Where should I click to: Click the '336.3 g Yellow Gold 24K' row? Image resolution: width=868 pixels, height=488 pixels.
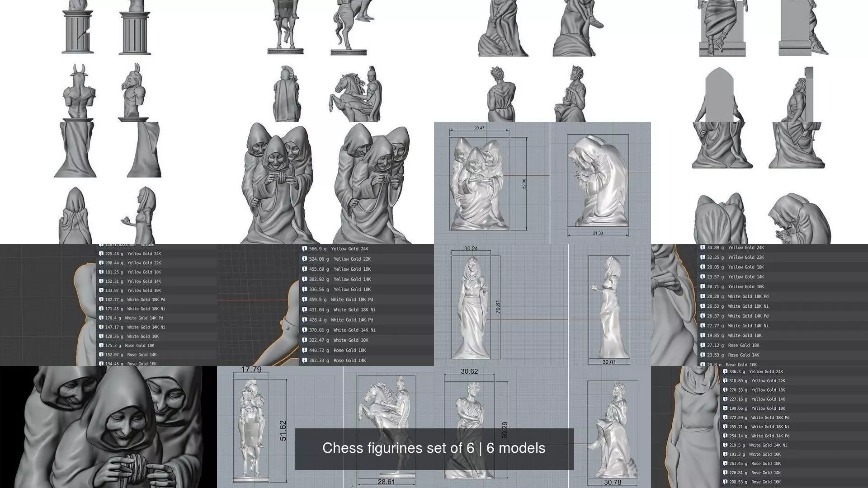(794, 372)
